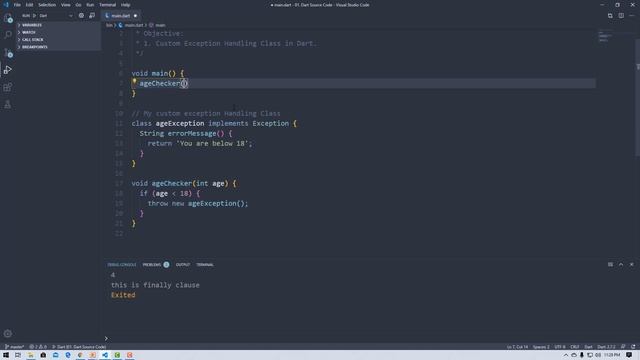This screenshot has height=360, width=640.
Task: Click the master branch indicator in status bar
Action: click(x=14, y=347)
